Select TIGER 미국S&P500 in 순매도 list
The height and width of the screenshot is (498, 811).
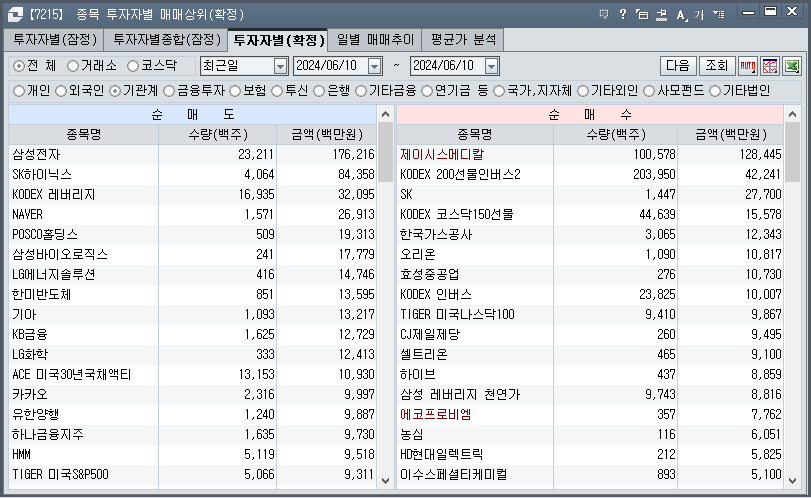(61, 475)
